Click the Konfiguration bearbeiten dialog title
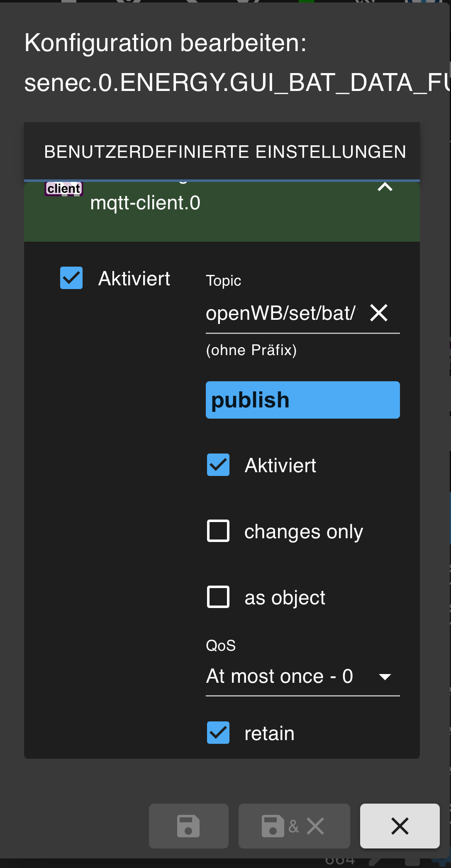Image resolution: width=451 pixels, height=868 pixels. click(x=165, y=43)
